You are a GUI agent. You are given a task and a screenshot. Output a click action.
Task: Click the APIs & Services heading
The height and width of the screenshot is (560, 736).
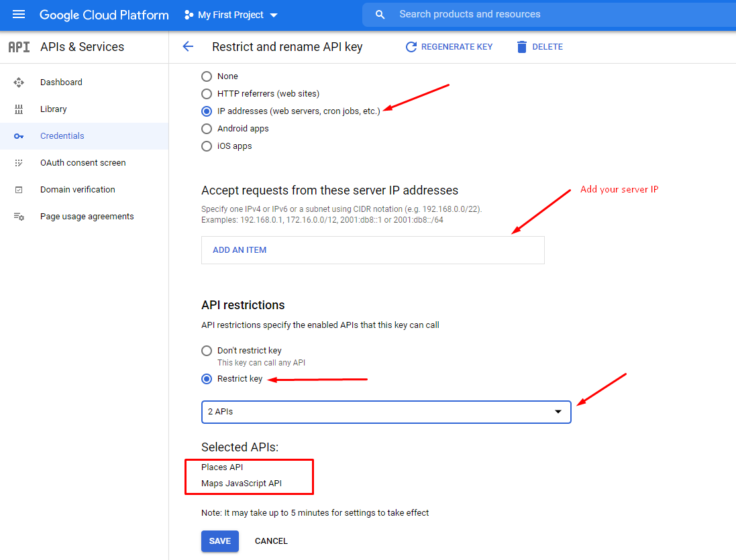(x=82, y=47)
